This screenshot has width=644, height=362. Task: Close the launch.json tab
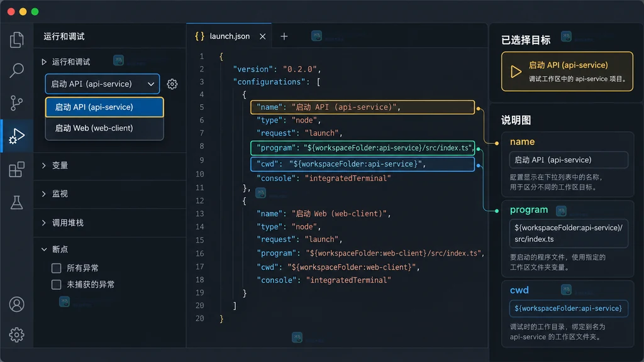click(x=262, y=36)
